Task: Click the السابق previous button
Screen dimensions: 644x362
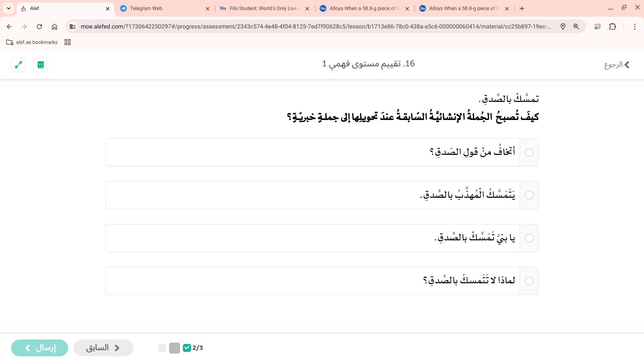Action: tap(103, 348)
